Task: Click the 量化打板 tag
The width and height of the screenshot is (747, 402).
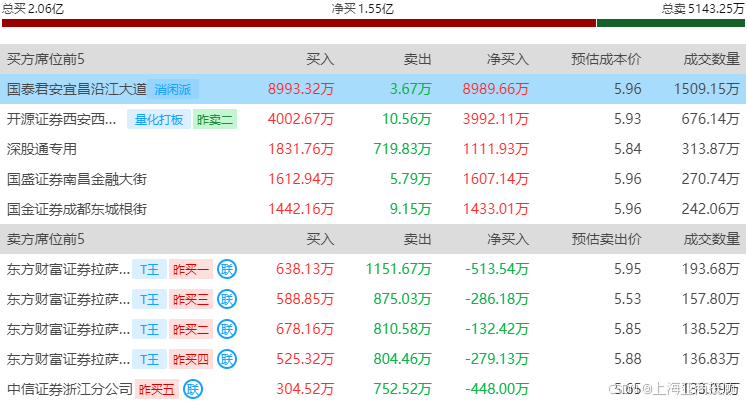Action: [x=159, y=119]
